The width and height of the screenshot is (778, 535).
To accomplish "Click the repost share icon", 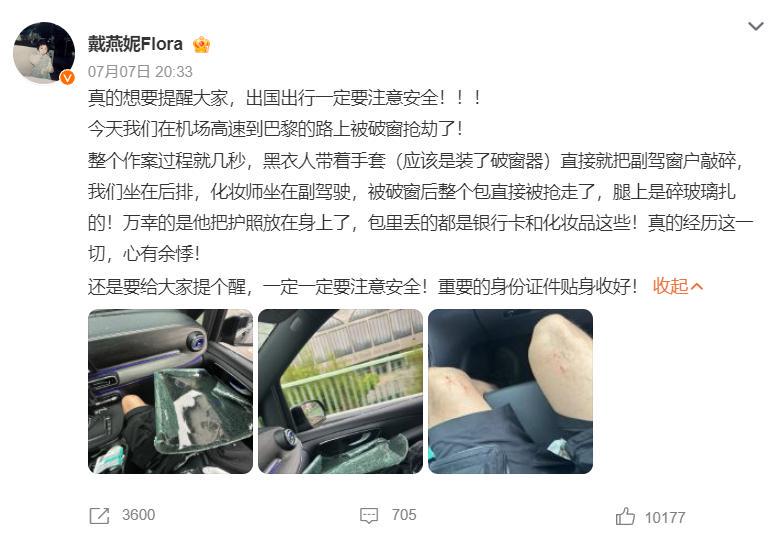I will 99,516.
